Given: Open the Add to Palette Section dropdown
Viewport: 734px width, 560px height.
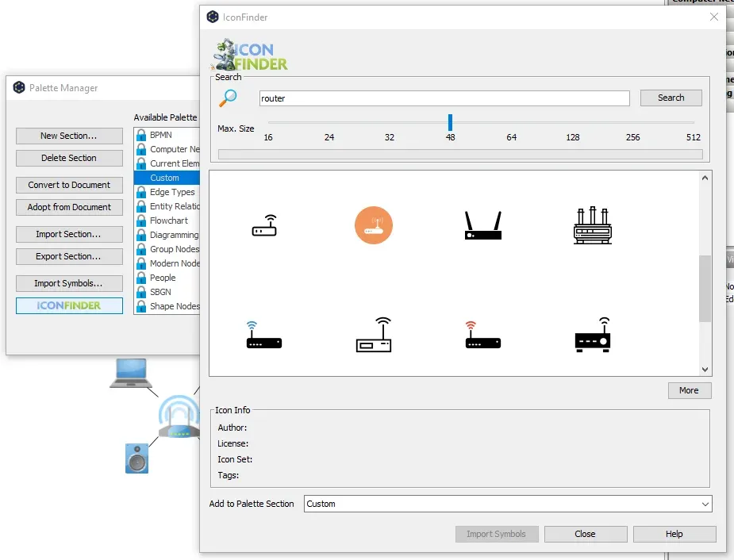Looking at the screenshot, I should (x=508, y=504).
